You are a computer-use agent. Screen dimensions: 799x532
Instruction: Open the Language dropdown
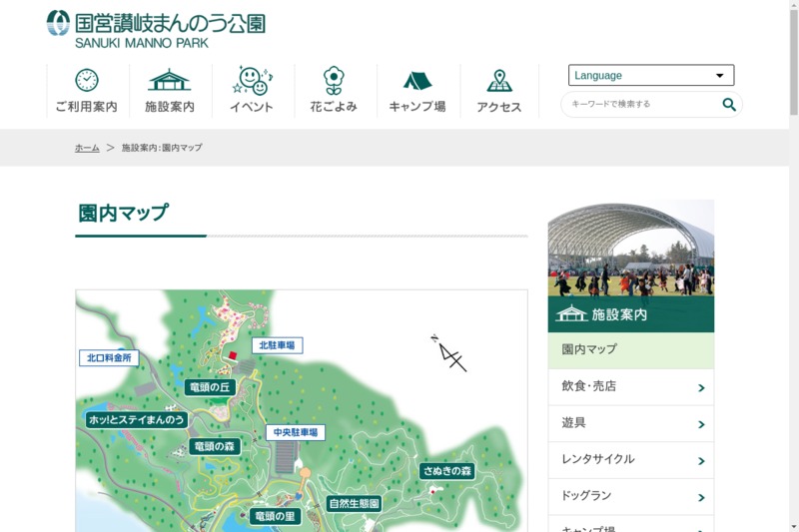pyautogui.click(x=651, y=75)
